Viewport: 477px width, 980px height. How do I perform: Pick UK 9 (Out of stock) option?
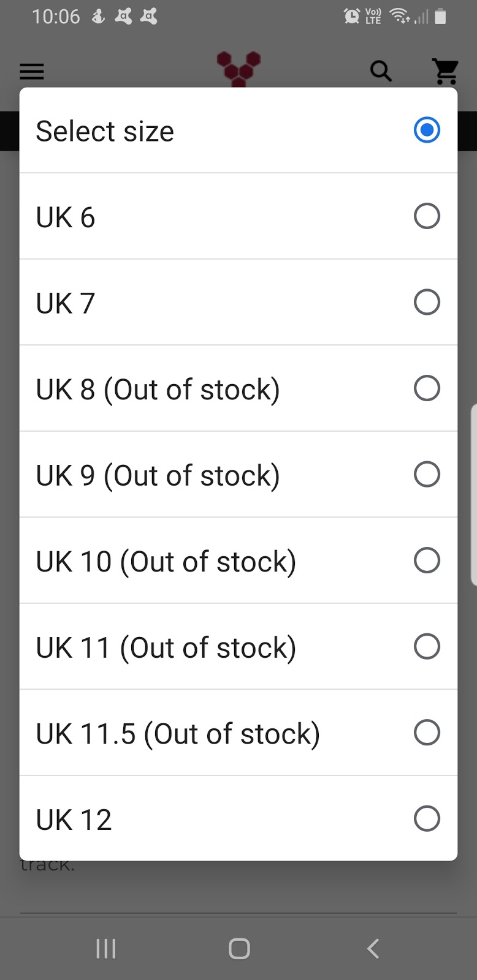(158, 476)
